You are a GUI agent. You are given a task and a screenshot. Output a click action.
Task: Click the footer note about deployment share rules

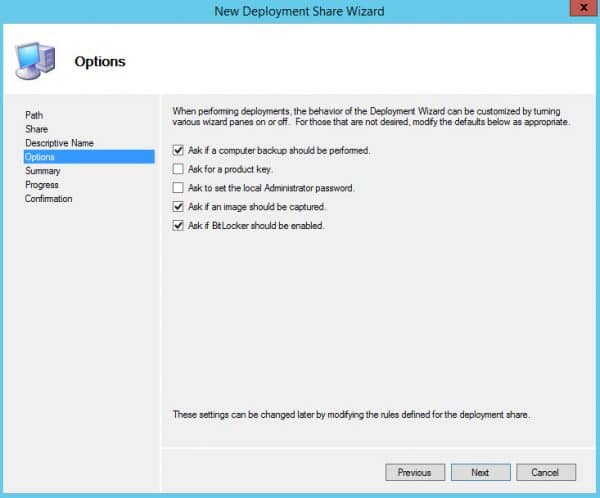pyautogui.click(x=350, y=414)
